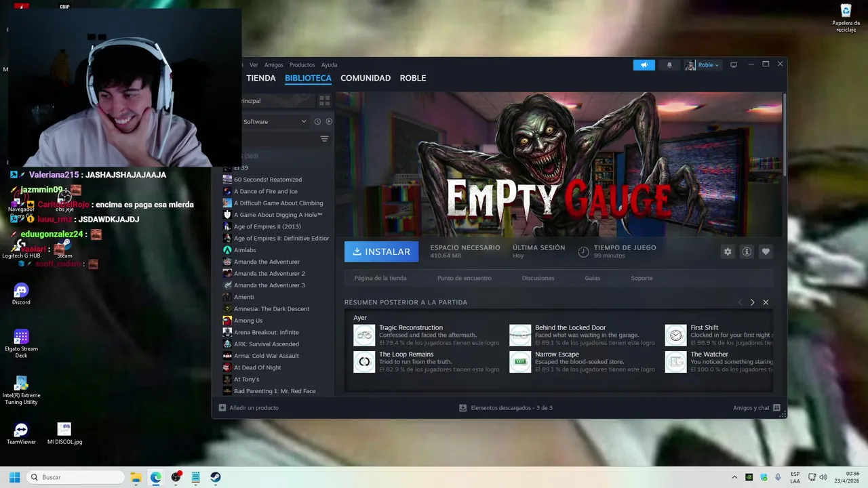The height and width of the screenshot is (488, 868).
Task: Click the taskbar Buscar search box
Action: coord(75,477)
